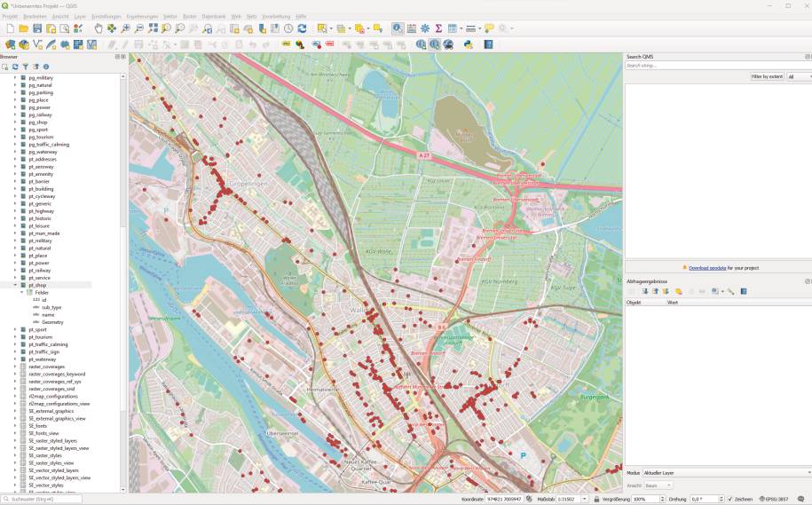The height and width of the screenshot is (505, 812).
Task: Open the Data Source Manager icon
Action: click(10, 45)
